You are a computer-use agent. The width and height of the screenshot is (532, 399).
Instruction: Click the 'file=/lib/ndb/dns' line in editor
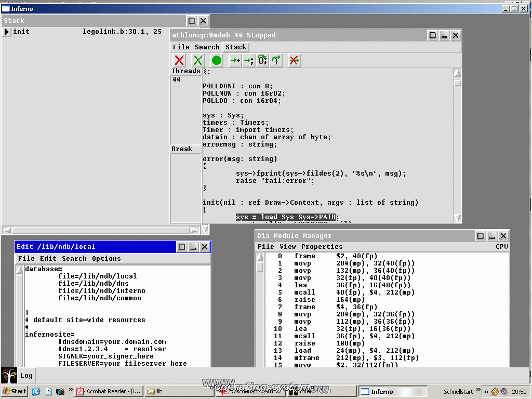click(x=94, y=284)
